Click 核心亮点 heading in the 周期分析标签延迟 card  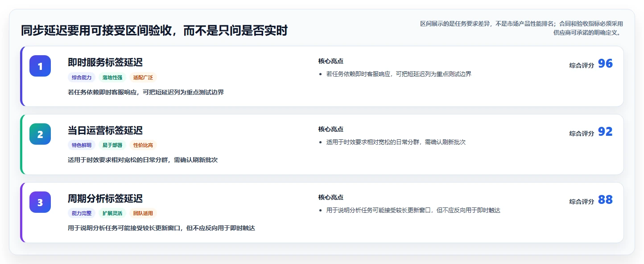pos(331,197)
